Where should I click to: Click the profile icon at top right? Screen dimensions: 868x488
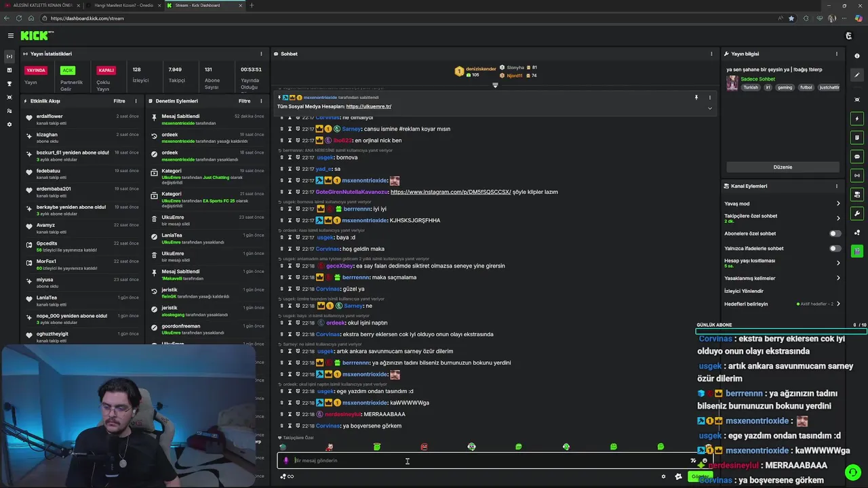point(848,35)
